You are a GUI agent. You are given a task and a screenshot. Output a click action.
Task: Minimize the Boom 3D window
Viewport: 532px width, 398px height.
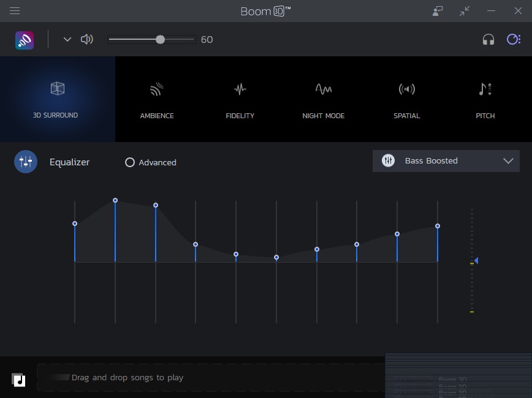coord(491,11)
